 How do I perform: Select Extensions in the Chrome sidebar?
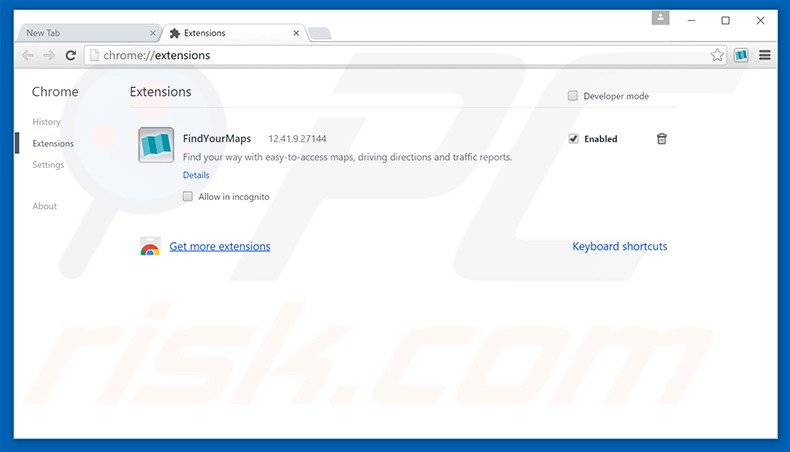pyautogui.click(x=53, y=144)
